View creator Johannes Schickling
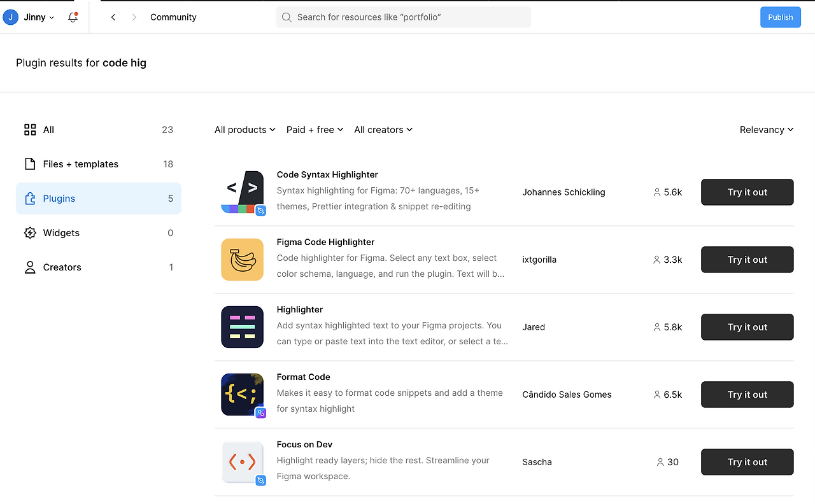 click(563, 192)
